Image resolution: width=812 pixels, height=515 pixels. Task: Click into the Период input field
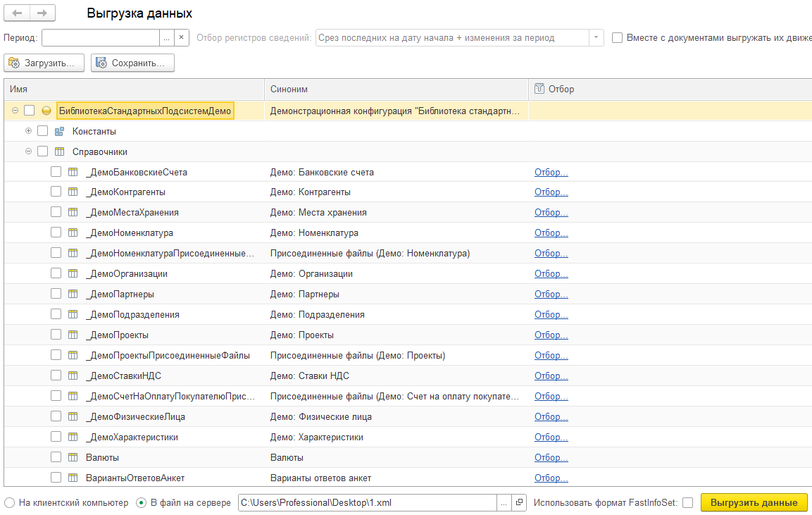pos(101,38)
